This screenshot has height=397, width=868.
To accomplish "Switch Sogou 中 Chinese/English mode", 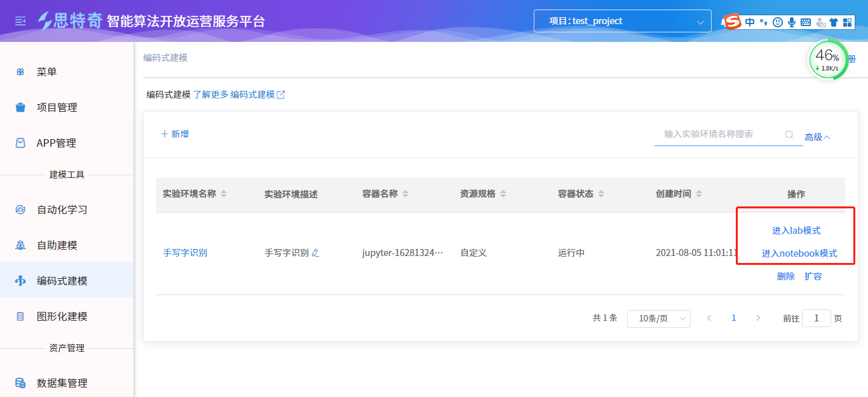I will [x=750, y=22].
